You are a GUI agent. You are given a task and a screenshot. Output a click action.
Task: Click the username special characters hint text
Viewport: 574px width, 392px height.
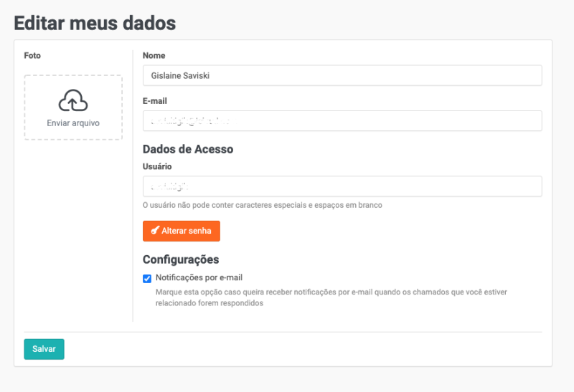coord(263,205)
